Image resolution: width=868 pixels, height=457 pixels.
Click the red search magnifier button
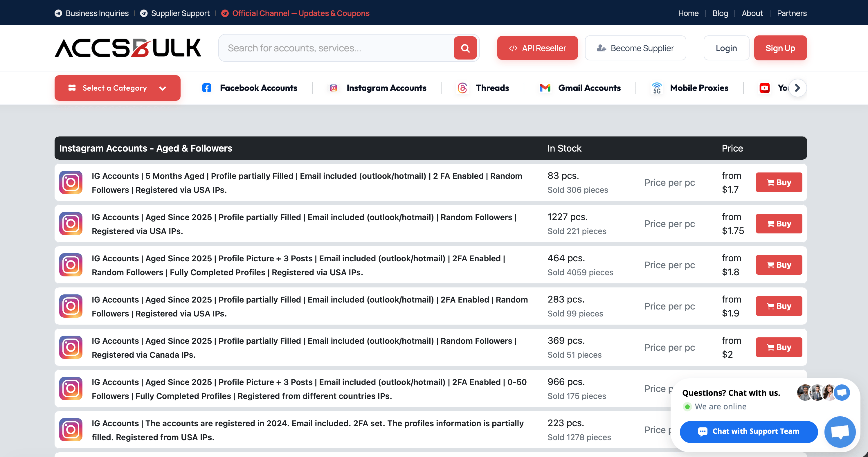465,48
